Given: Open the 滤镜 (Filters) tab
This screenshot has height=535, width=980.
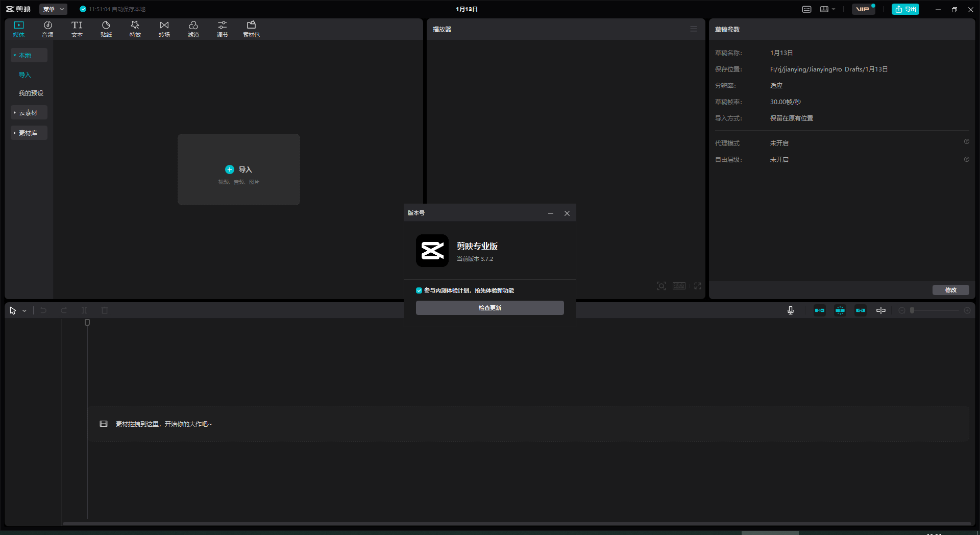Looking at the screenshot, I should 193,29.
